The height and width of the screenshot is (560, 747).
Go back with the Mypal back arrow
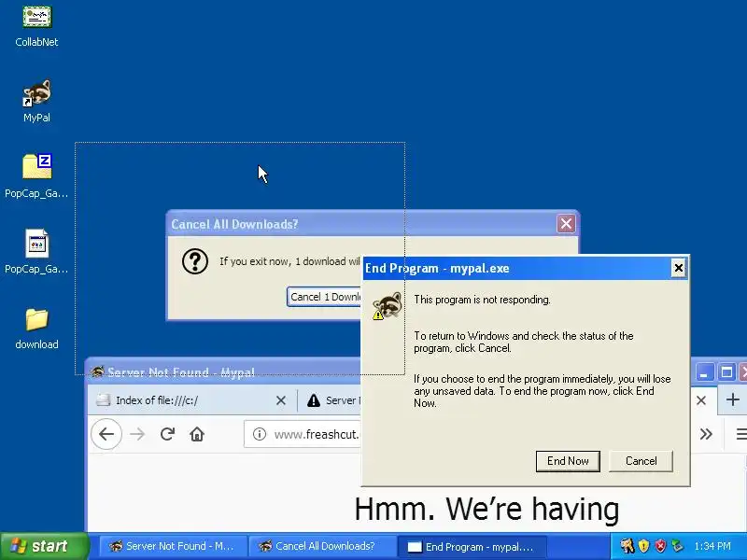pos(106,434)
